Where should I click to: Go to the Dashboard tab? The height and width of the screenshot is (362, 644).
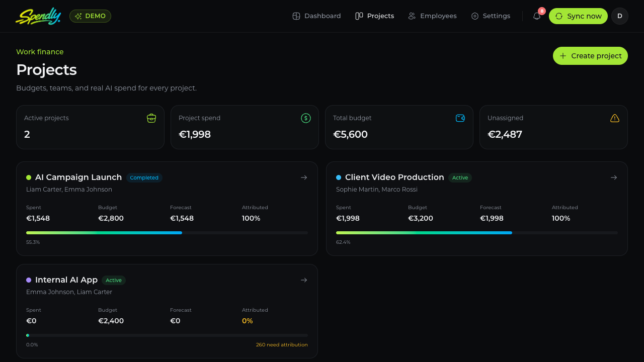pos(316,16)
